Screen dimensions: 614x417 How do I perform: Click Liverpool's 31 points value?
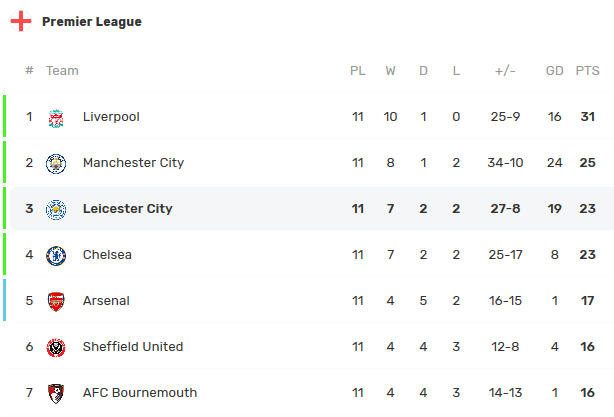587,117
